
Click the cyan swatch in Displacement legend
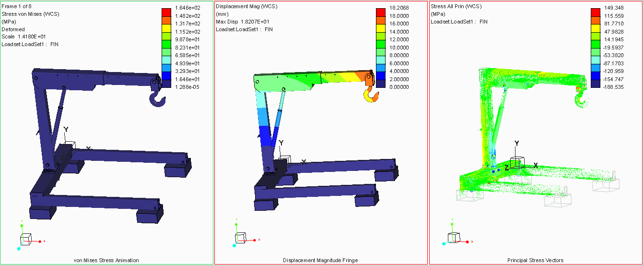pyautogui.click(x=381, y=59)
